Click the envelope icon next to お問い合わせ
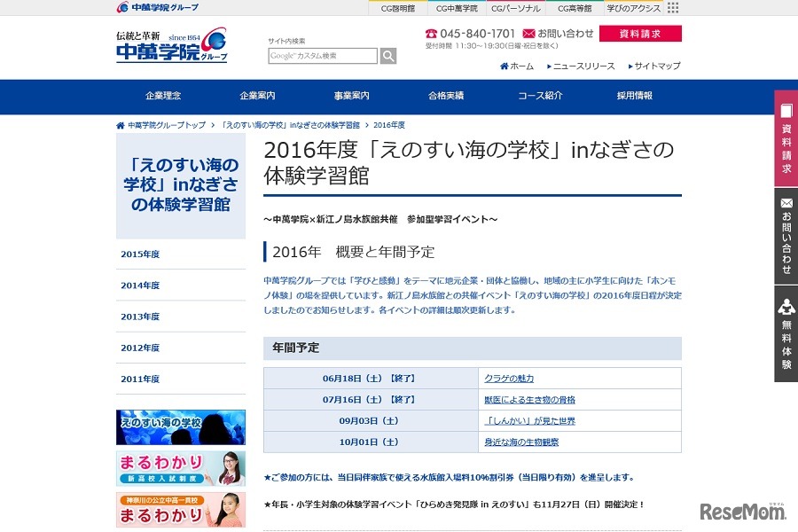 click(x=528, y=34)
